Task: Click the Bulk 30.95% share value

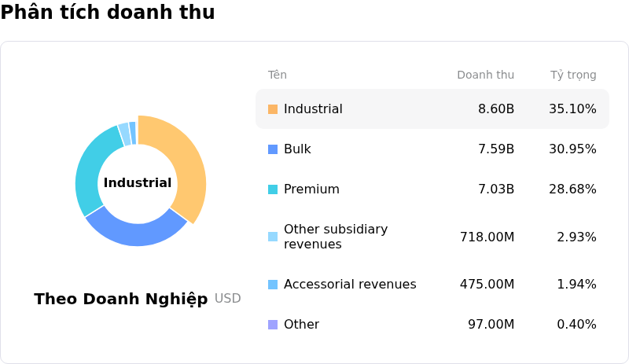Action: coord(572,149)
